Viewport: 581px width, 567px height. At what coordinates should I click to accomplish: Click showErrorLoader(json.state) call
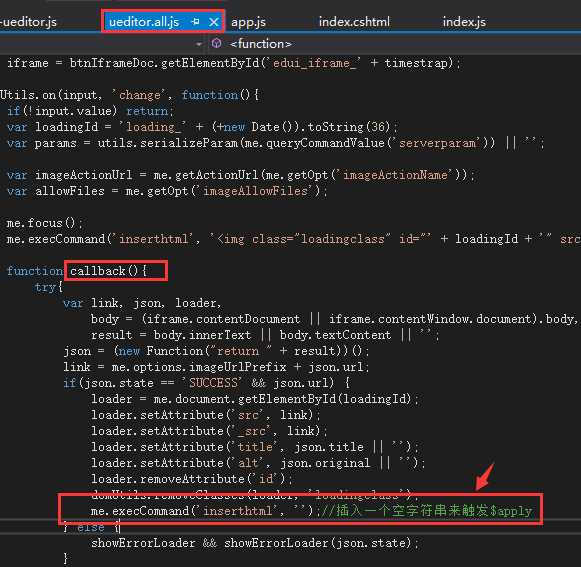pos(321,543)
